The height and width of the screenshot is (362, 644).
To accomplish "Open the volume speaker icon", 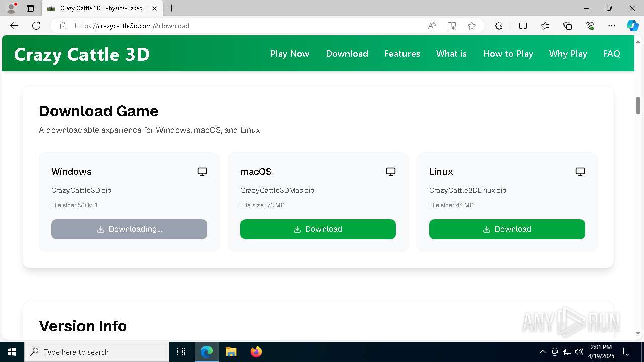I will point(579,352).
